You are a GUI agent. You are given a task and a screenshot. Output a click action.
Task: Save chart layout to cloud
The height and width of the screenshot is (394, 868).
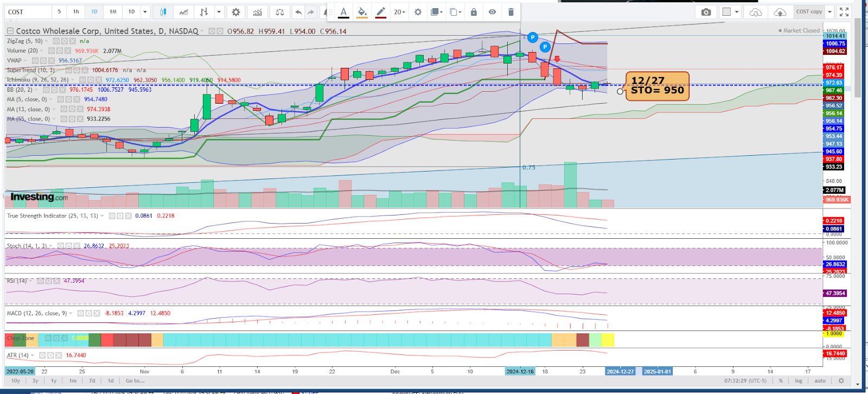[780, 11]
